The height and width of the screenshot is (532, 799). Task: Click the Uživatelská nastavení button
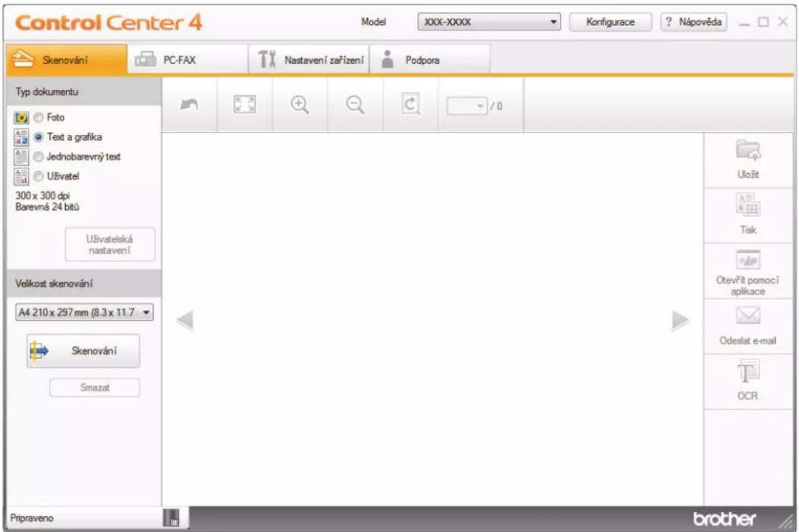tap(110, 245)
